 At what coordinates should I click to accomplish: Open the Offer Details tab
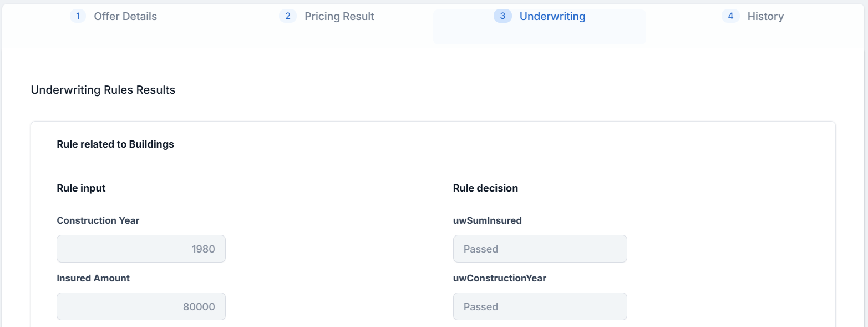tap(125, 17)
